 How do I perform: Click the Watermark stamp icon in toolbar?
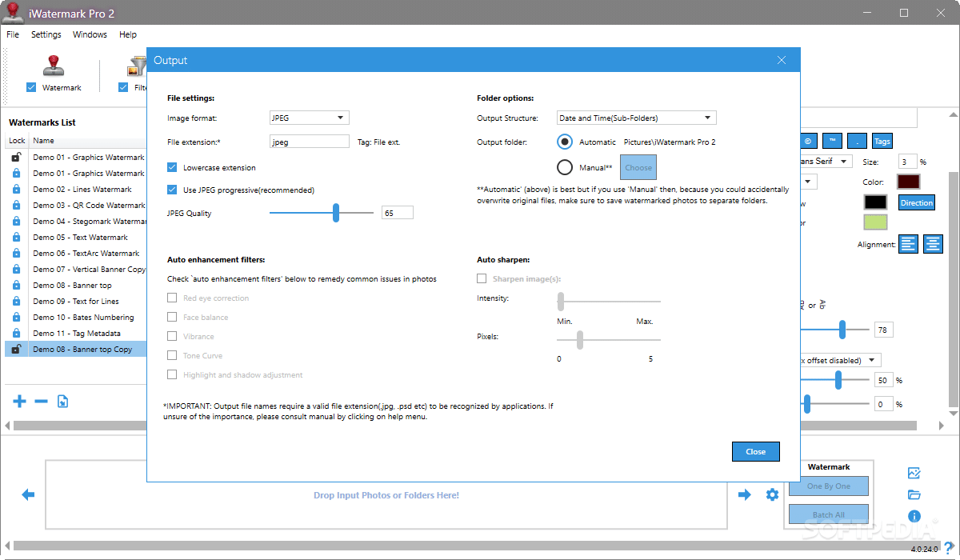(53, 66)
